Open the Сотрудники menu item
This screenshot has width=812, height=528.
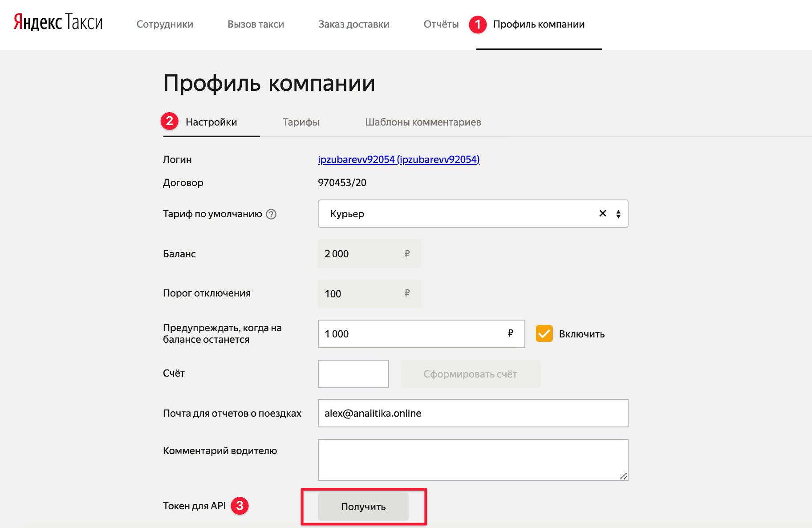(165, 24)
